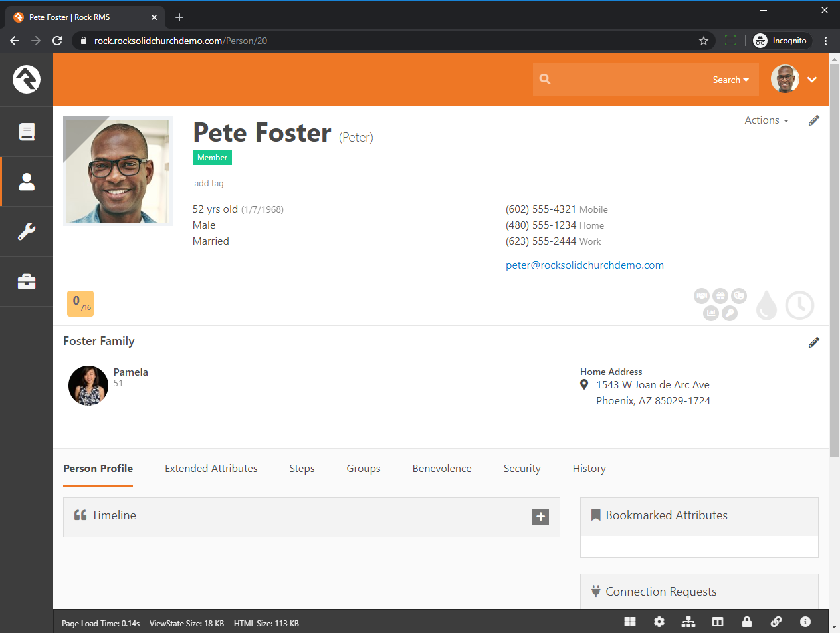This screenshot has height=633, width=840.
Task: Click the key badge icon
Action: (x=730, y=313)
